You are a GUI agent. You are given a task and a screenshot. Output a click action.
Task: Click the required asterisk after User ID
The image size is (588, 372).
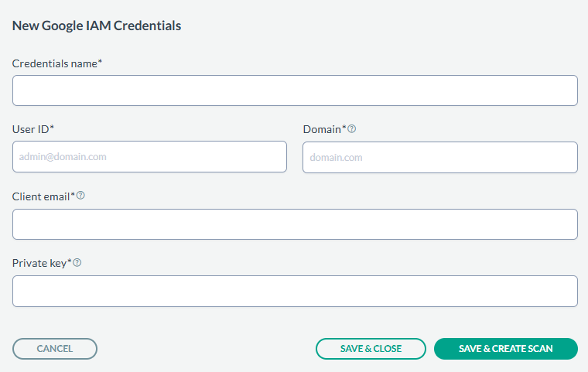52,128
